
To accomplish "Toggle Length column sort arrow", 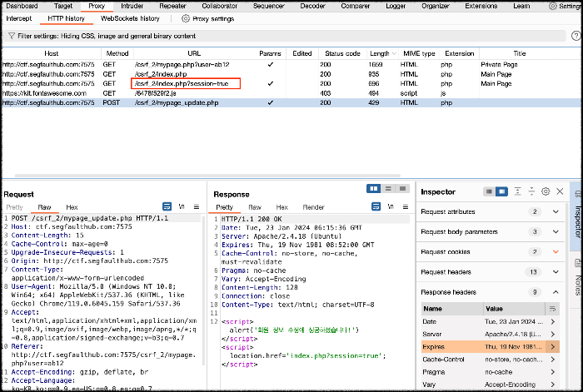I will (394, 54).
